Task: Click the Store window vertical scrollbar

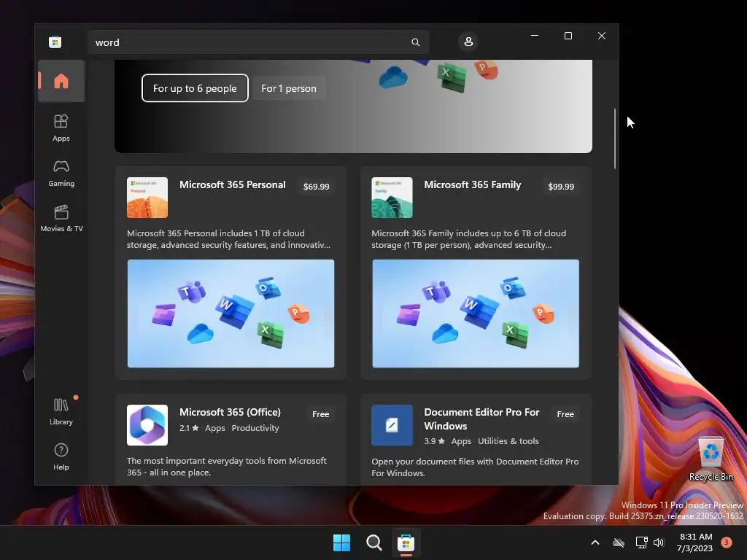Action: coord(614,139)
